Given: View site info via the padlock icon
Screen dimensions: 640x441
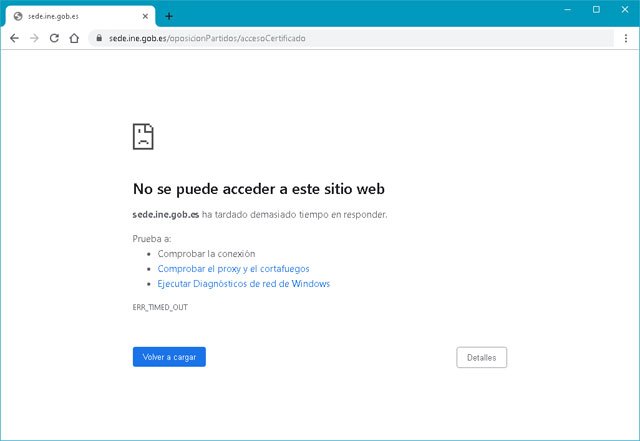Looking at the screenshot, I should point(98,38).
